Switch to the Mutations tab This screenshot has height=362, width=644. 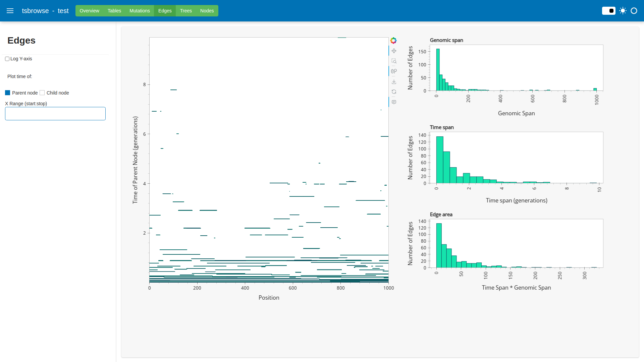140,11
